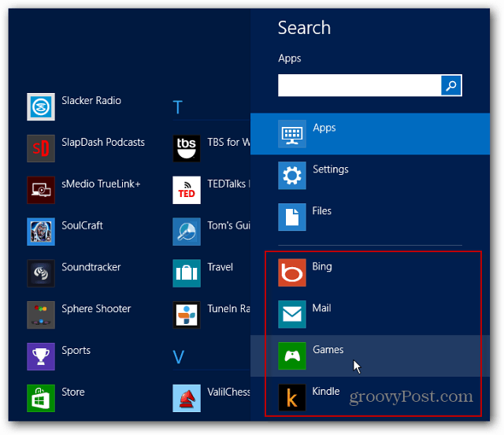Open the Sports trophy icon
504x435 pixels.
coord(41,356)
